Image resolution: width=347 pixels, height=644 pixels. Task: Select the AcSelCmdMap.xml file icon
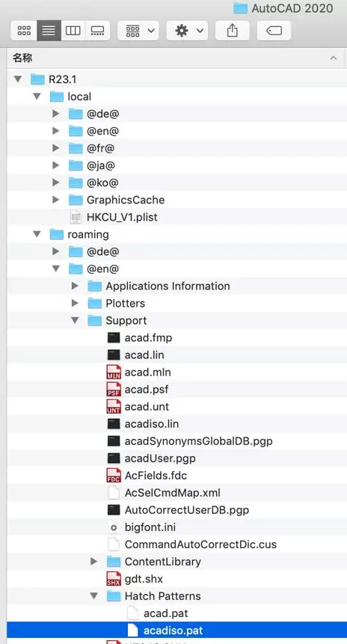(x=114, y=493)
